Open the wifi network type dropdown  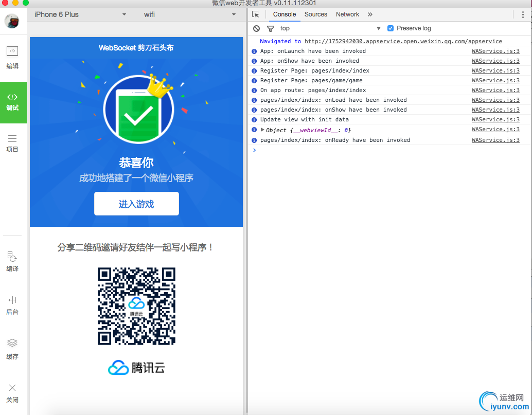[189, 14]
